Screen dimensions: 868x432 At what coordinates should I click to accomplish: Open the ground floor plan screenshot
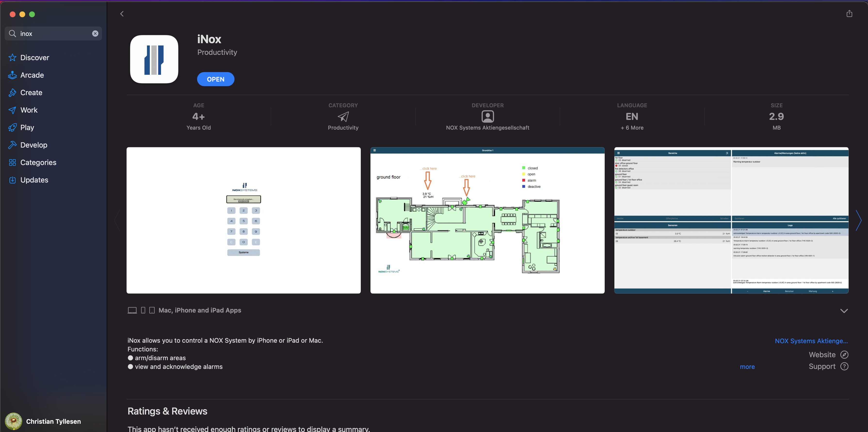pos(488,221)
